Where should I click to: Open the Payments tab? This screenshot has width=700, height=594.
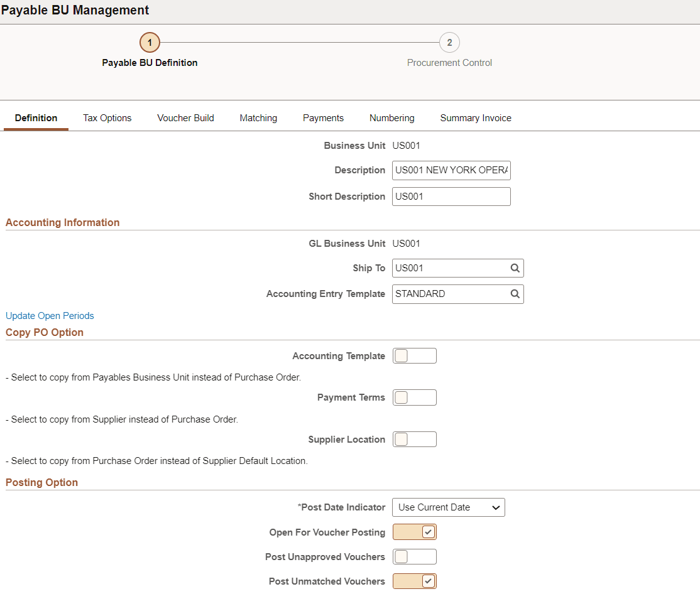(x=323, y=118)
